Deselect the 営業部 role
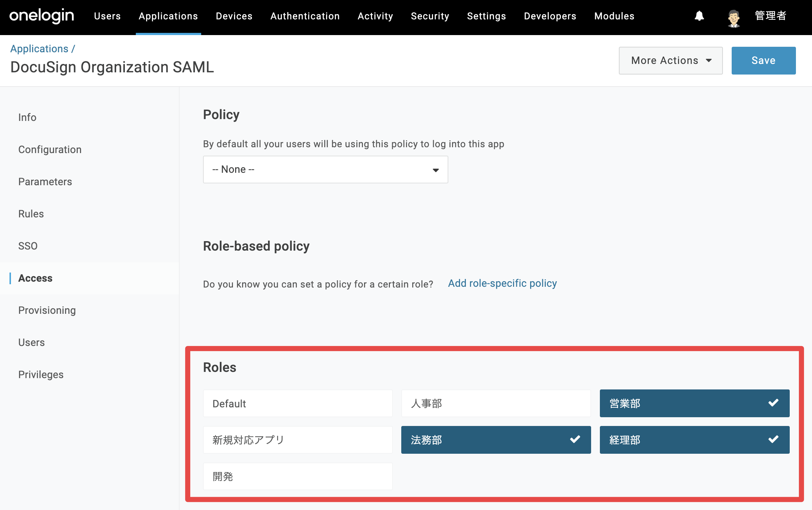The height and width of the screenshot is (510, 812). tap(694, 403)
